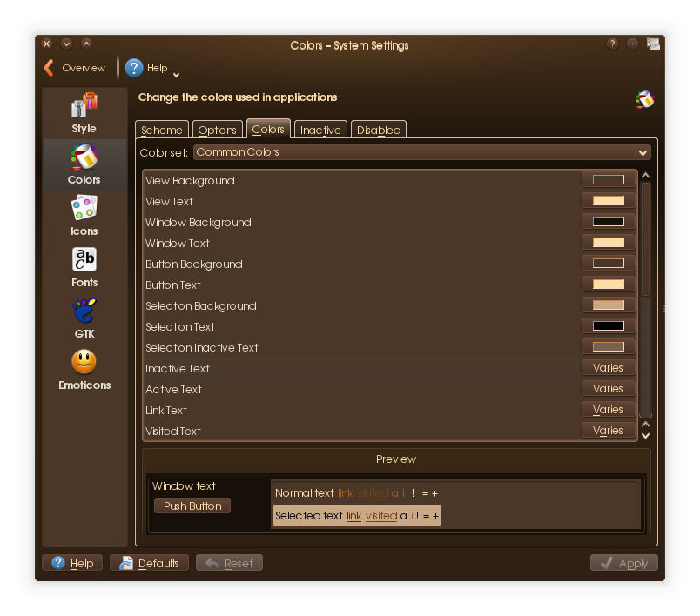Click the Apply button
This screenshot has height=616, width=700.
tap(624, 563)
